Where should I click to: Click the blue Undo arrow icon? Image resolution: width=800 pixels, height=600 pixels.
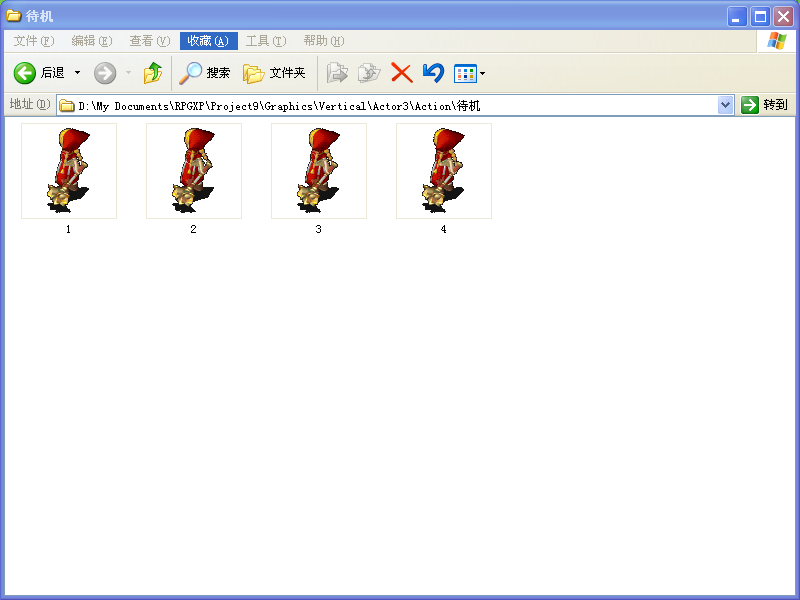tap(433, 73)
